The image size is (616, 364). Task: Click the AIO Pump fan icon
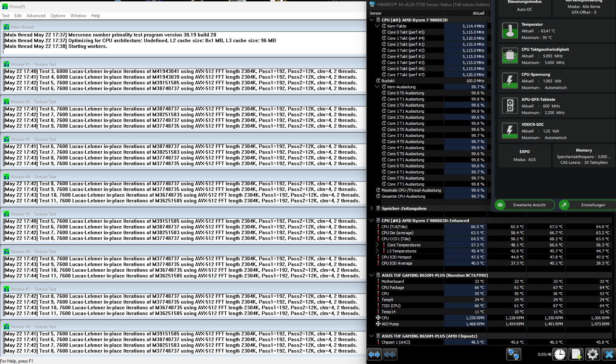(x=378, y=324)
